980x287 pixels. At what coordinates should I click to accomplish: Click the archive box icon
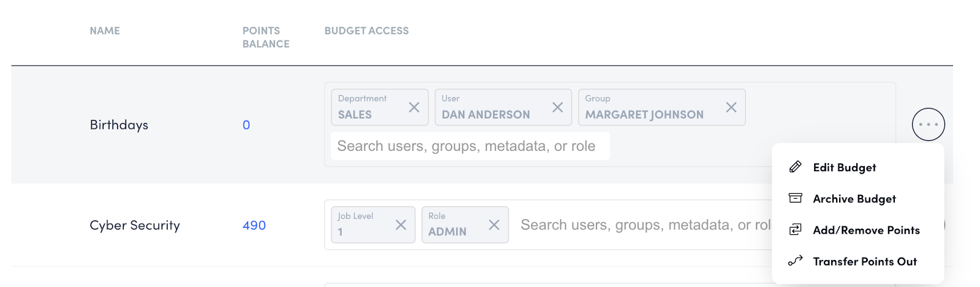[x=795, y=198]
